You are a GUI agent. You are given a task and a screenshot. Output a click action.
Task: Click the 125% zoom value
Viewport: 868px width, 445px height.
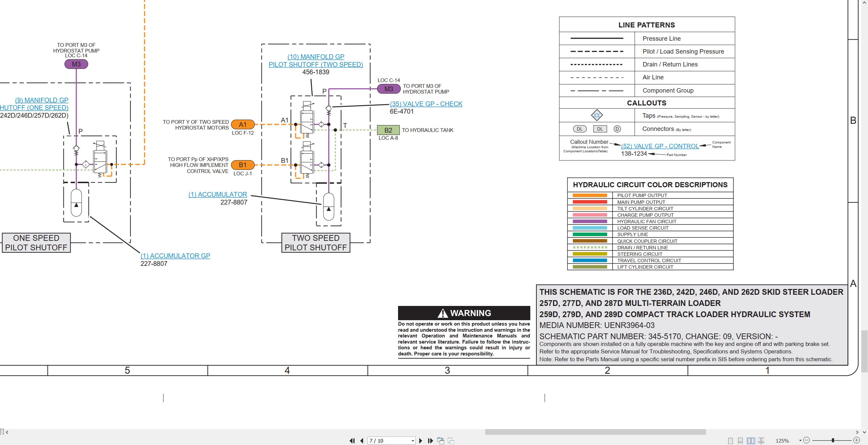tap(782, 441)
